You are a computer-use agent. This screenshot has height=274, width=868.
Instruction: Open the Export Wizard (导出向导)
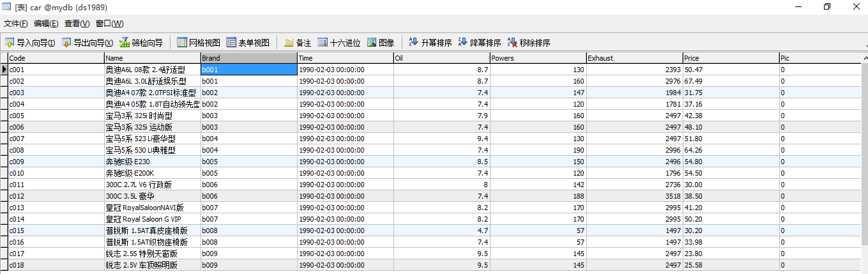click(x=88, y=43)
